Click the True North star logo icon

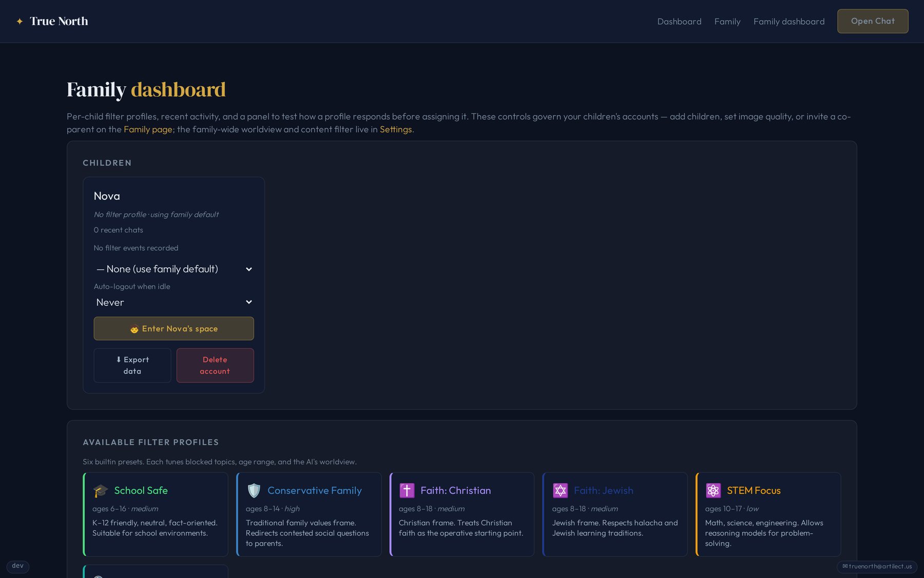coord(20,21)
